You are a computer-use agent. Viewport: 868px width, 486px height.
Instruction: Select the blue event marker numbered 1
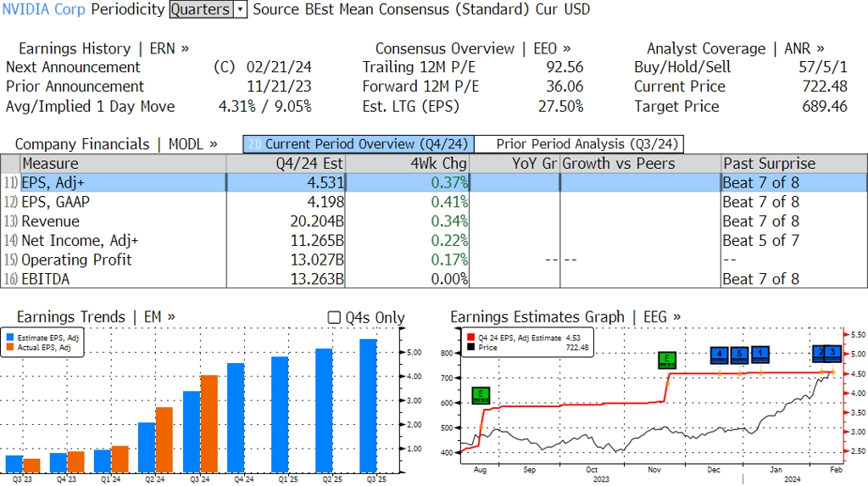click(760, 354)
